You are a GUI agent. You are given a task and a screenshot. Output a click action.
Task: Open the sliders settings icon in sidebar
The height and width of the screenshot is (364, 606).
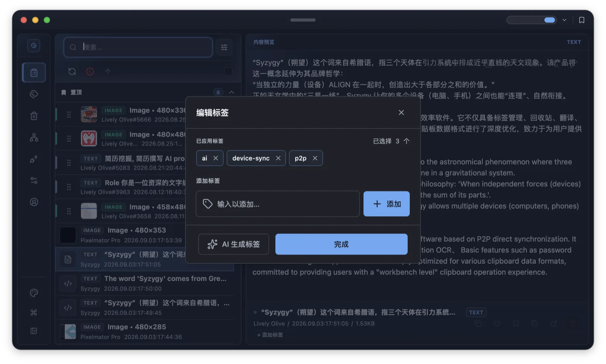(x=34, y=180)
